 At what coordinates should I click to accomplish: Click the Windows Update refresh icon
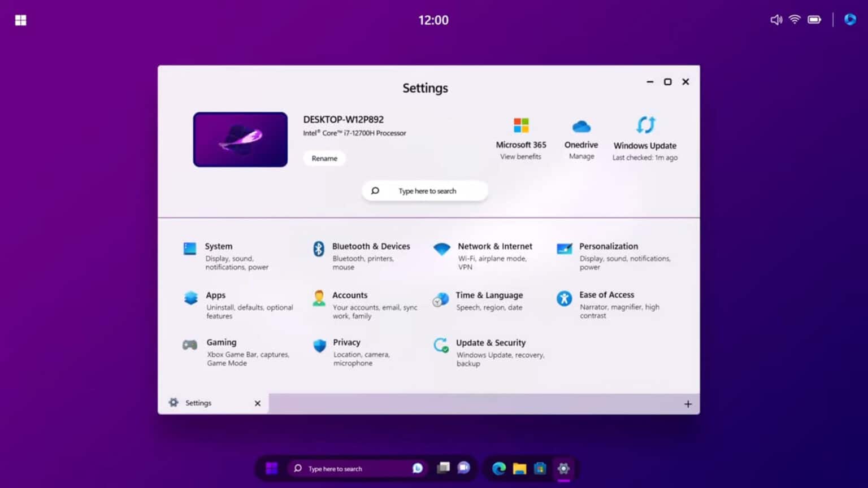[x=645, y=125]
